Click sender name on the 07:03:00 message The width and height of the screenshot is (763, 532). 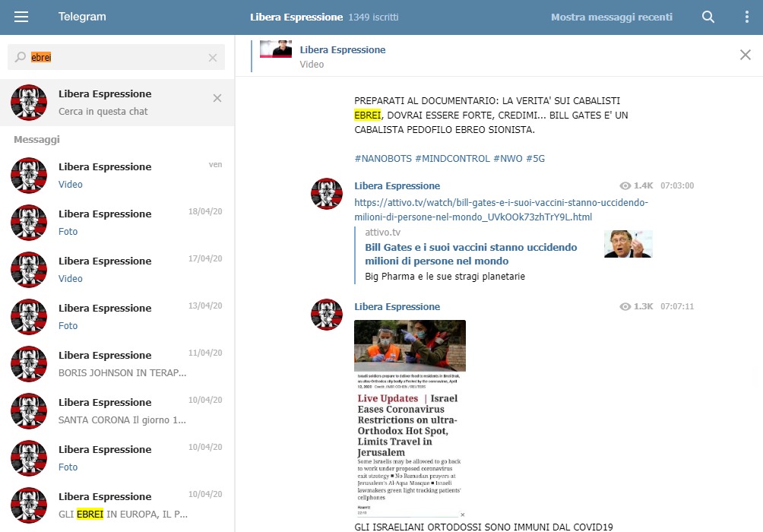[397, 186]
